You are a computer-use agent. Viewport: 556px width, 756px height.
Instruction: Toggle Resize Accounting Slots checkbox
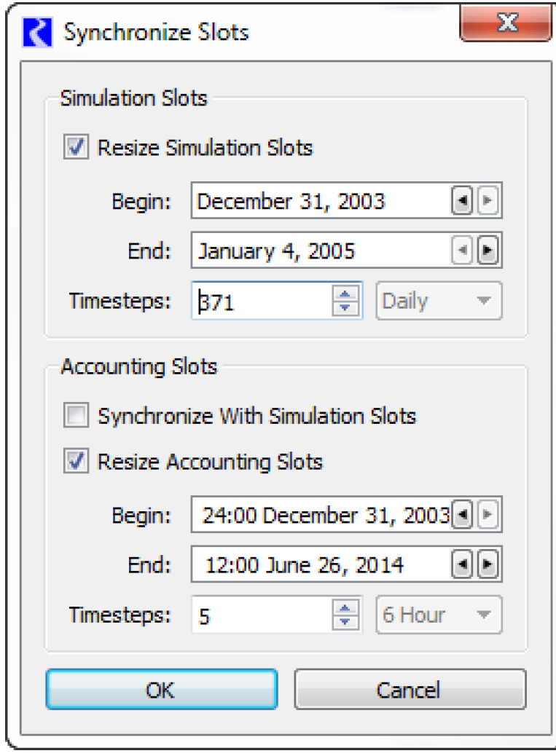coord(77,462)
